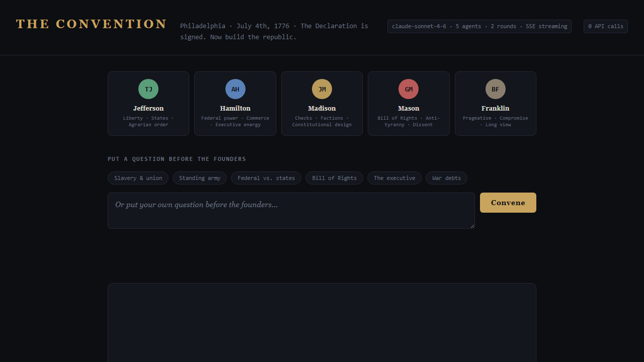Click the BF avatar for Franklin

pyautogui.click(x=496, y=89)
